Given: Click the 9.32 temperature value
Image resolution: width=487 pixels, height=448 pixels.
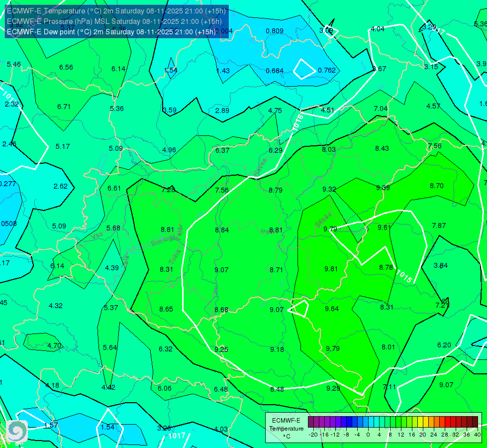Looking at the screenshot, I should (x=329, y=189).
